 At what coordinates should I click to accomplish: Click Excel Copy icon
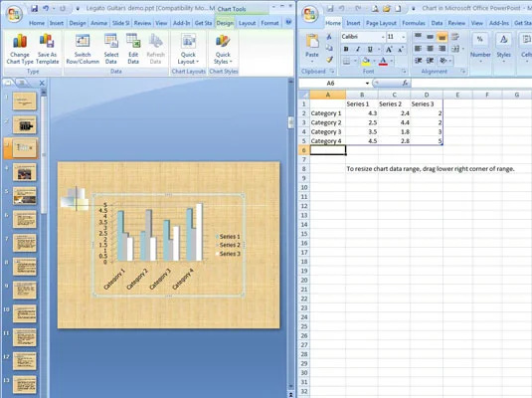coord(329,48)
